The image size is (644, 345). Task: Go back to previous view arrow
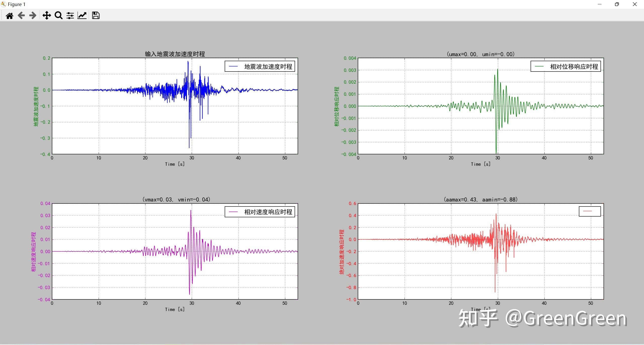click(21, 16)
